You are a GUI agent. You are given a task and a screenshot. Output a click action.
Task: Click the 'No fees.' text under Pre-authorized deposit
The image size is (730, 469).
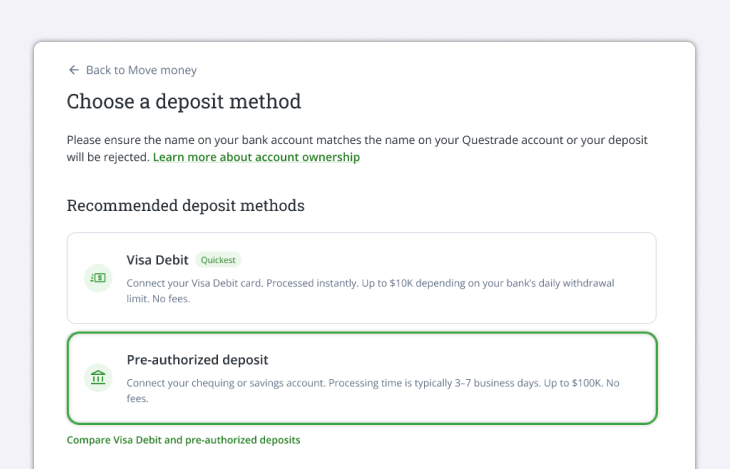pos(137,398)
